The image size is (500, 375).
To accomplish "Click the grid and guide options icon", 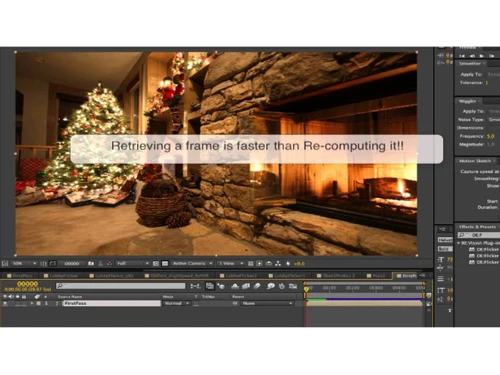I will coord(43,263).
